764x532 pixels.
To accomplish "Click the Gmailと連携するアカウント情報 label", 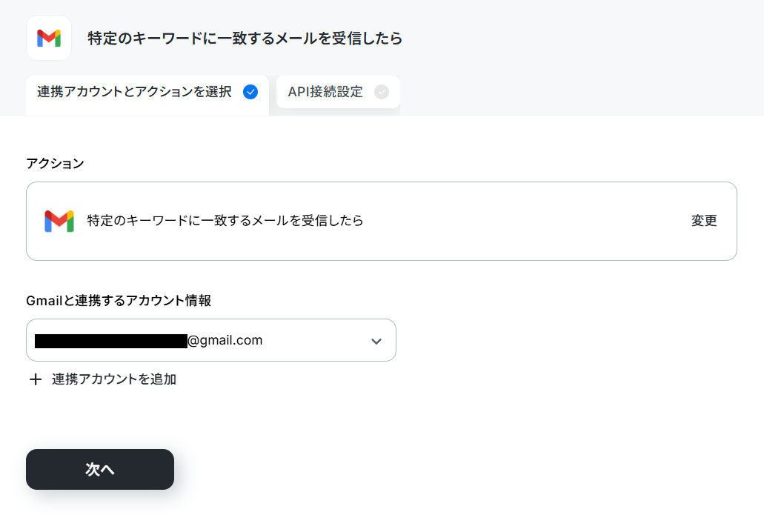I will 119,301.
